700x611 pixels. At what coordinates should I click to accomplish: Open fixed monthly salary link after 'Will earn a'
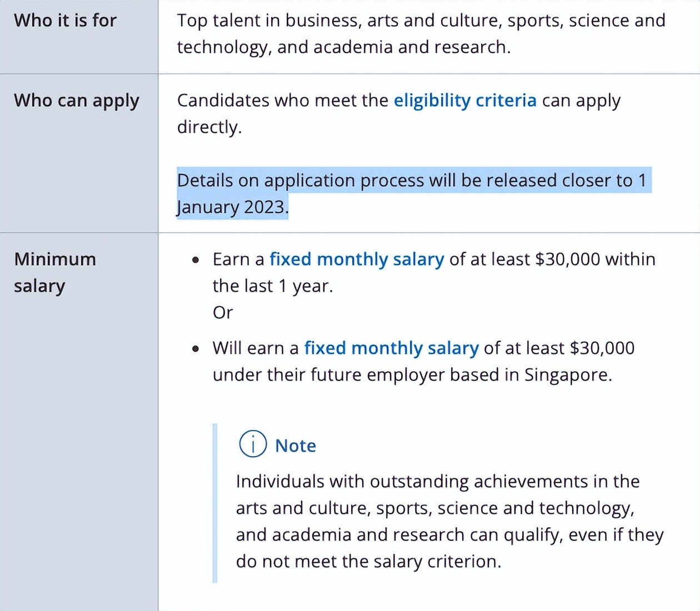tap(391, 348)
